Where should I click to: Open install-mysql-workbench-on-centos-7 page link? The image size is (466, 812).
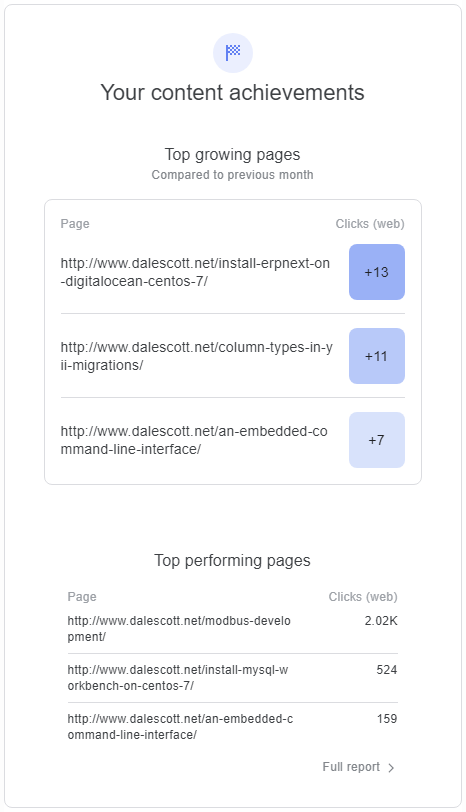[178, 677]
